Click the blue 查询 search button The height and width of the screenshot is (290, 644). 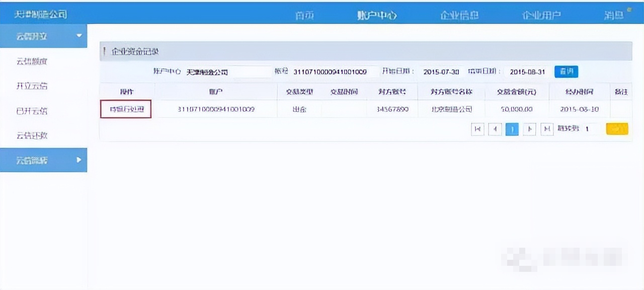point(566,71)
